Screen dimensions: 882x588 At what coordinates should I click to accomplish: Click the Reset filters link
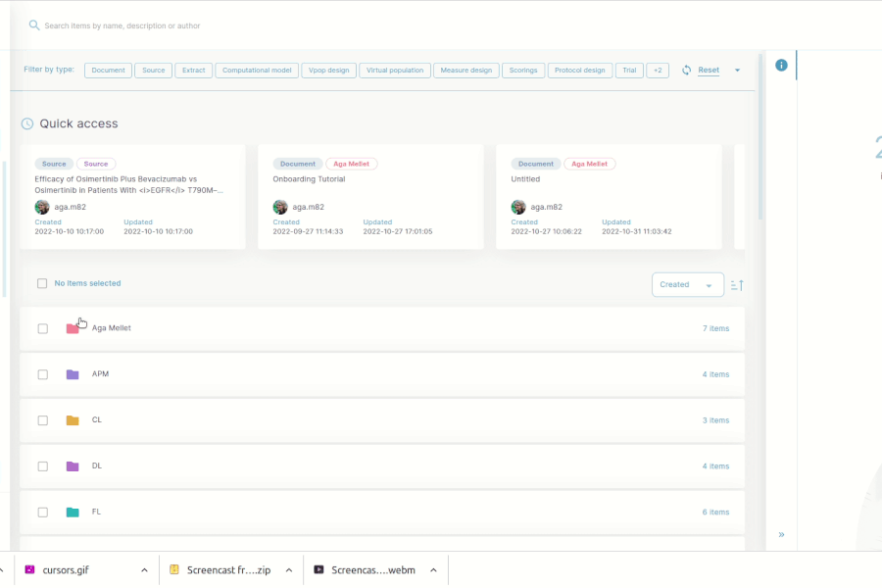tap(709, 71)
